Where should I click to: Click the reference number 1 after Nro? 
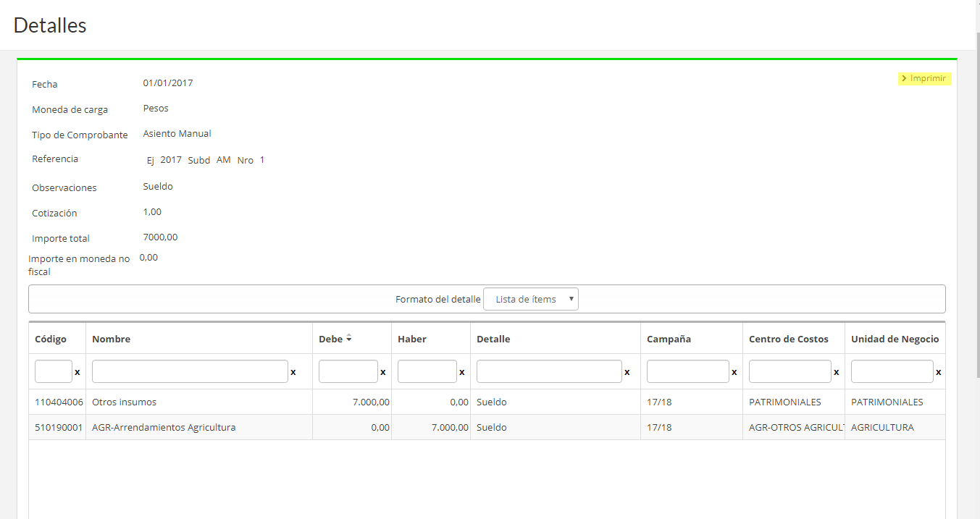(262, 160)
